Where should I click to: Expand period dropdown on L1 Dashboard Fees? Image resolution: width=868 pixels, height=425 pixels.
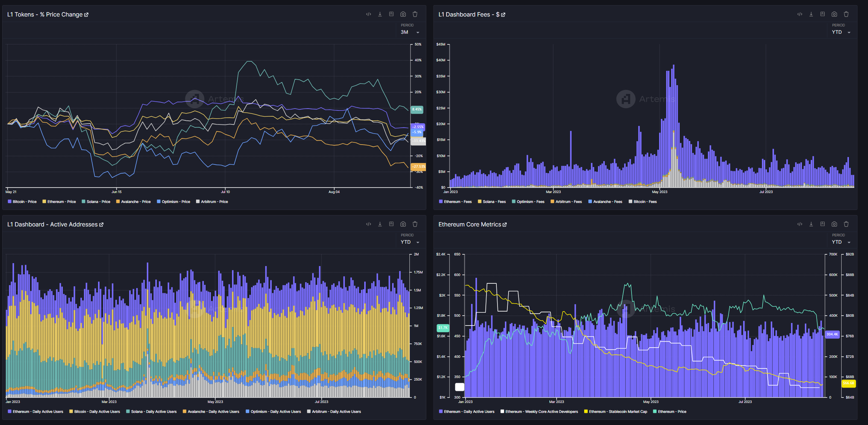point(841,32)
